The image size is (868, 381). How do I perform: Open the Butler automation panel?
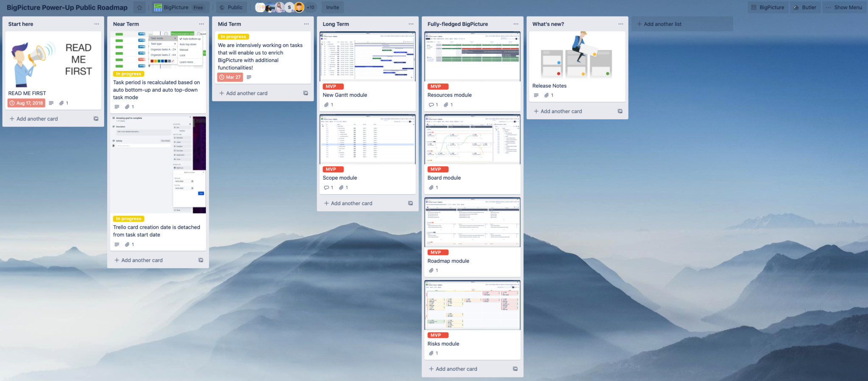(805, 7)
